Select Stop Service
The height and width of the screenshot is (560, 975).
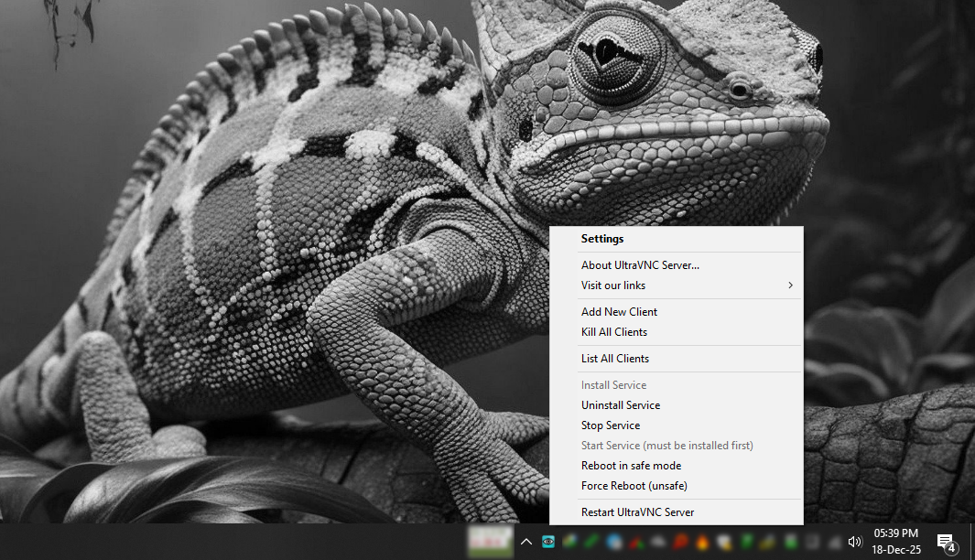point(611,425)
